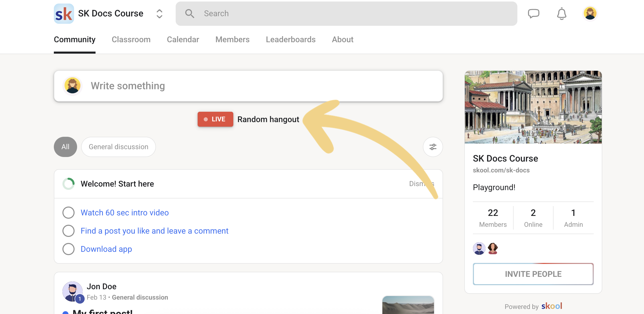Check off Find a post and comment
Image resolution: width=644 pixels, height=314 pixels.
pyautogui.click(x=68, y=231)
